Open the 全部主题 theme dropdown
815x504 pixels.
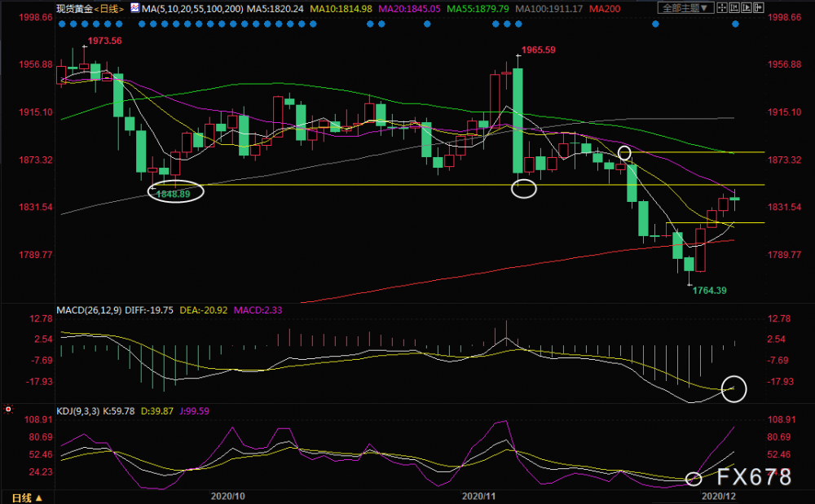click(685, 8)
